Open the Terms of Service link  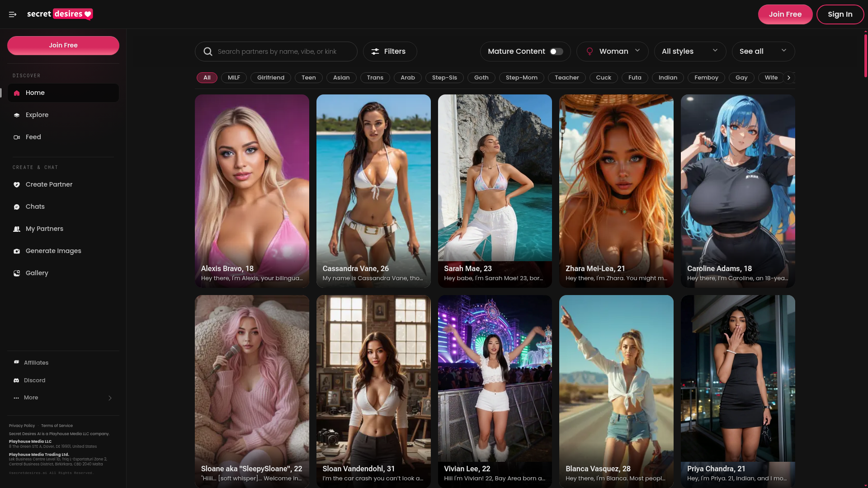[57, 426]
